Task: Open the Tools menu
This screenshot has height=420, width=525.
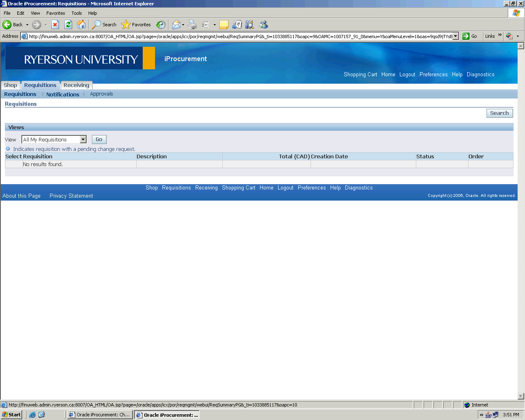Action: point(76,13)
